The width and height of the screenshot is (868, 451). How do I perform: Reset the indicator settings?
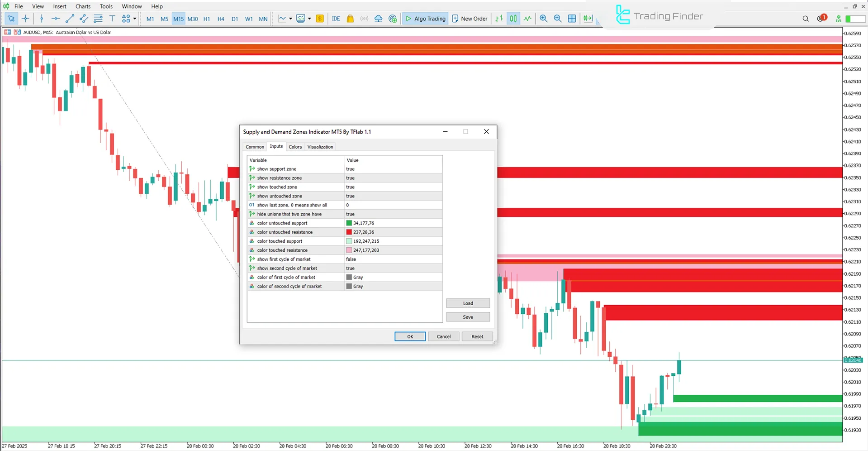click(477, 336)
